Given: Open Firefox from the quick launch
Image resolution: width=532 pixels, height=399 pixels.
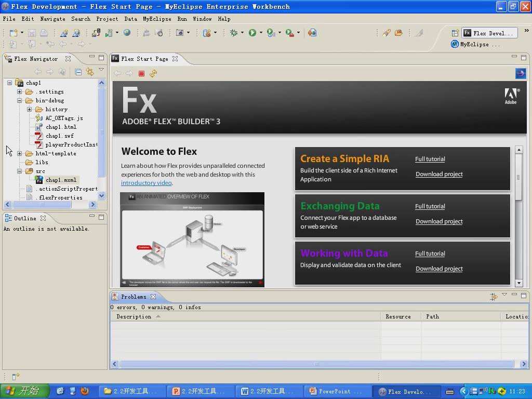Looking at the screenshot, I should pyautogui.click(x=85, y=391).
